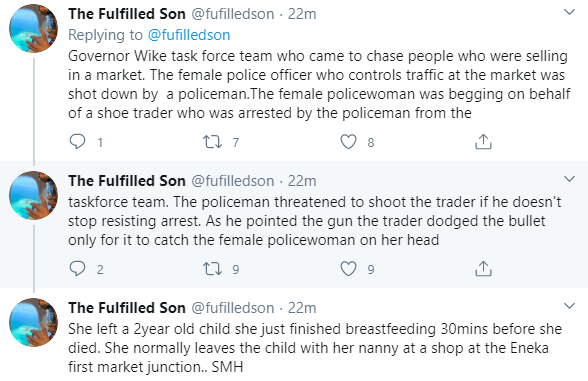Like the tweet with 9 likes
588x381 pixels.
(348, 268)
